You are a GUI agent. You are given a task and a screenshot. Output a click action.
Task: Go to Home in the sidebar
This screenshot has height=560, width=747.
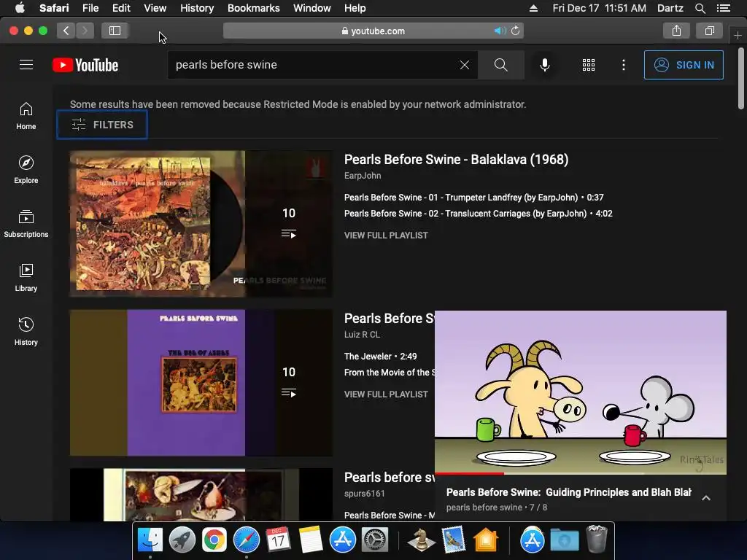pos(26,116)
